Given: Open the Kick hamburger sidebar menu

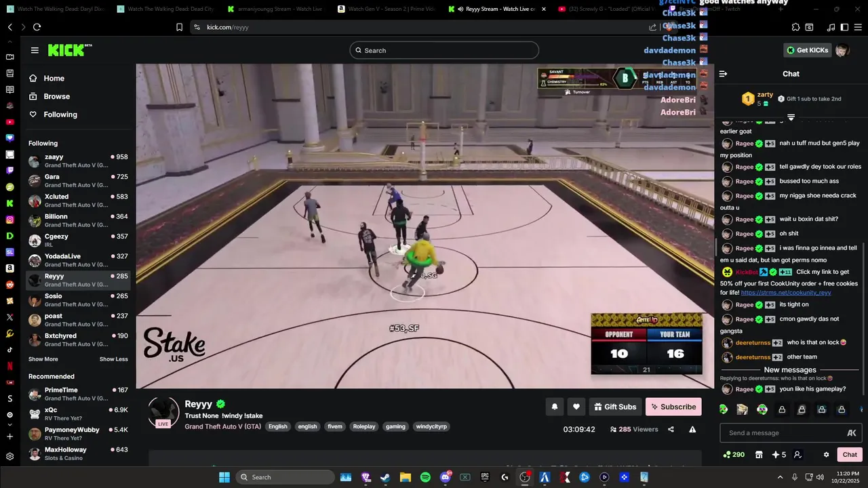Looking at the screenshot, I should coord(35,50).
